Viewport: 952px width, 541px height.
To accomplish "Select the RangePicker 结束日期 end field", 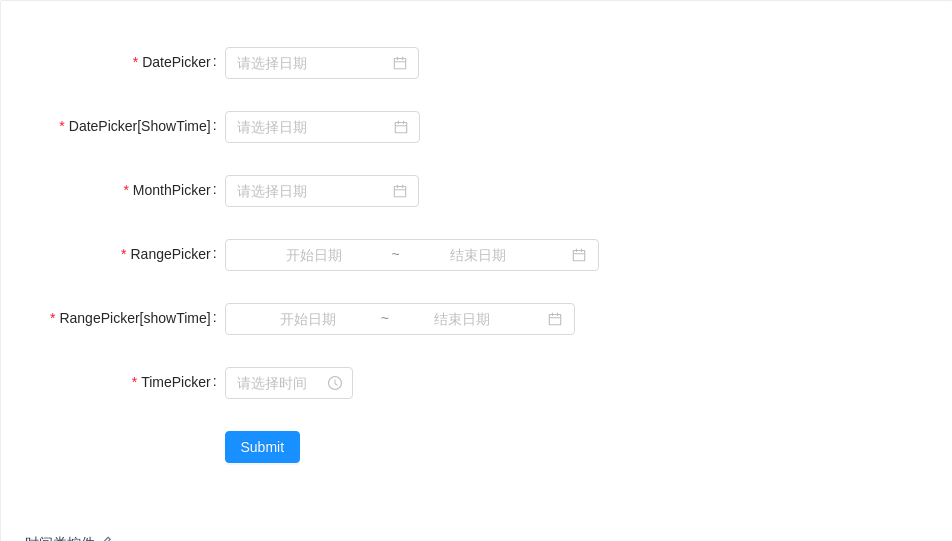I will click(478, 255).
